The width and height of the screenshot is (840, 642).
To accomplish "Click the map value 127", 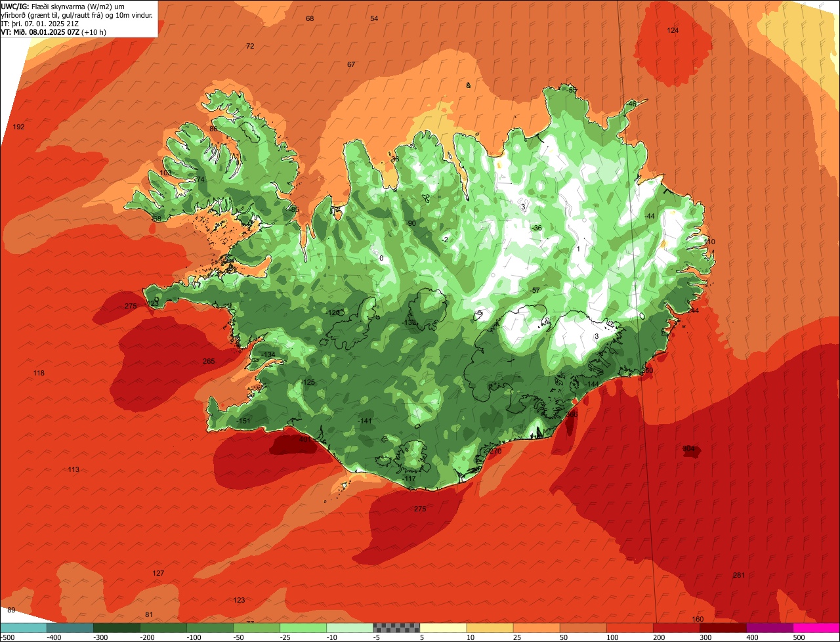I will point(158,573).
